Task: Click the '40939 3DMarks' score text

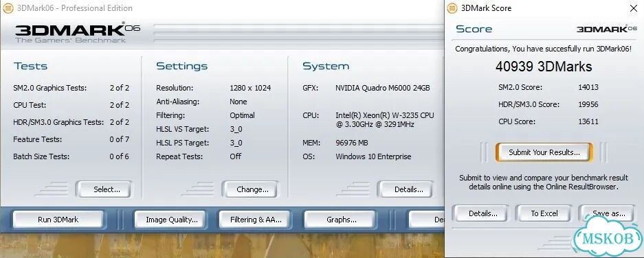Action: 544,66
